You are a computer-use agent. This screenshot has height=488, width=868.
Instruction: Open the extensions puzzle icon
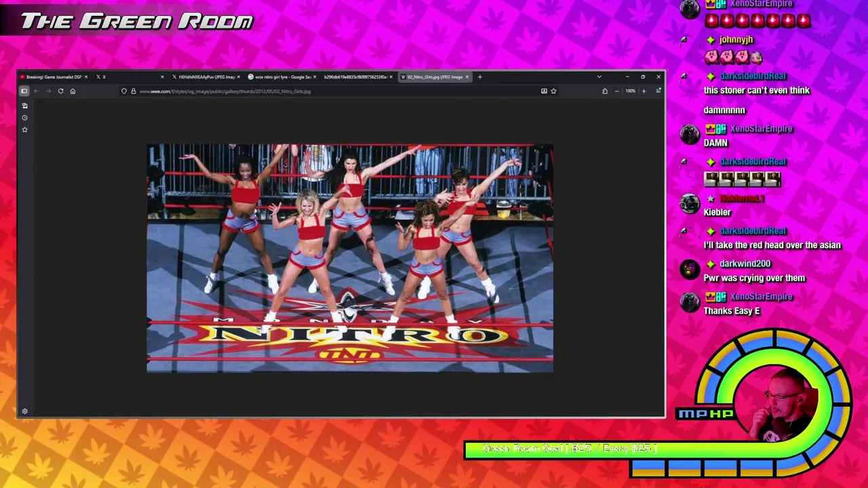605,91
